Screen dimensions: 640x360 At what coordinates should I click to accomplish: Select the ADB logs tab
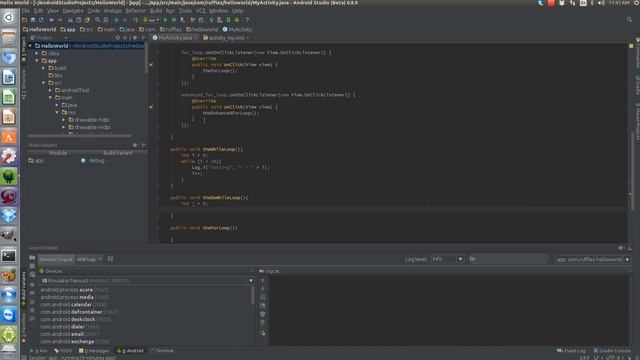[x=89, y=259]
